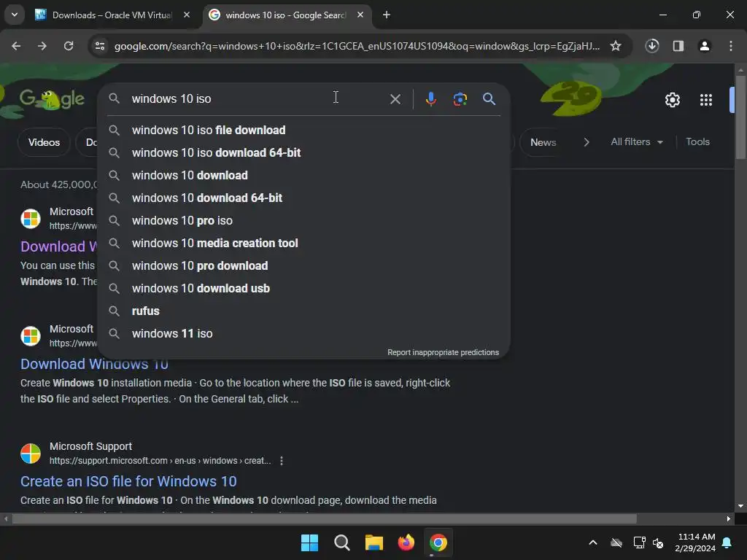
Task: Open taskbar Search
Action: click(x=341, y=542)
